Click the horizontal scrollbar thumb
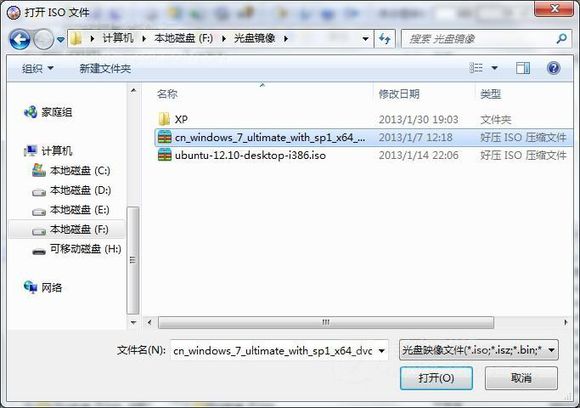Screen dimensions: 580x408 [x=326, y=322]
